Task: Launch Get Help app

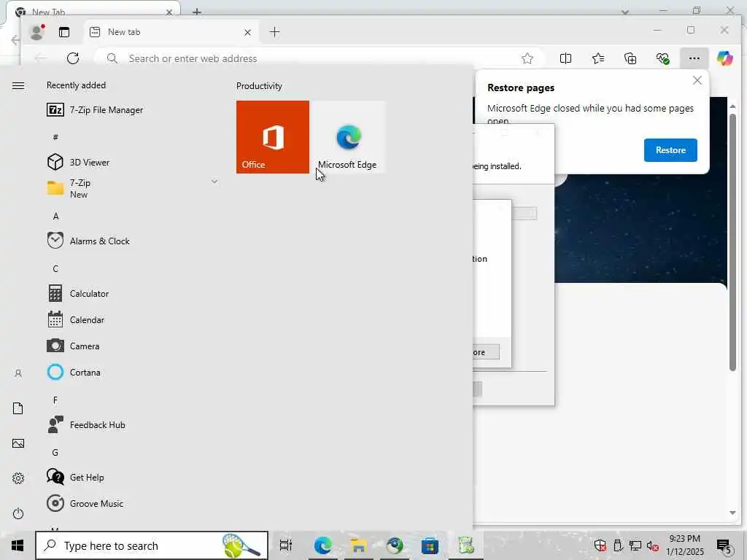Action: [x=75, y=477]
